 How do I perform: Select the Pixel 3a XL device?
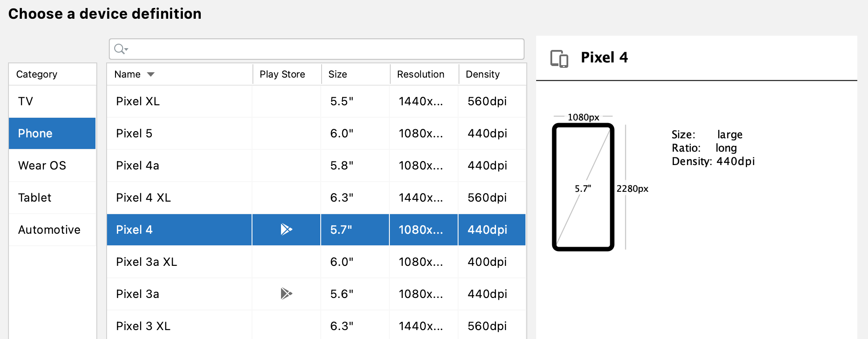[x=178, y=262]
